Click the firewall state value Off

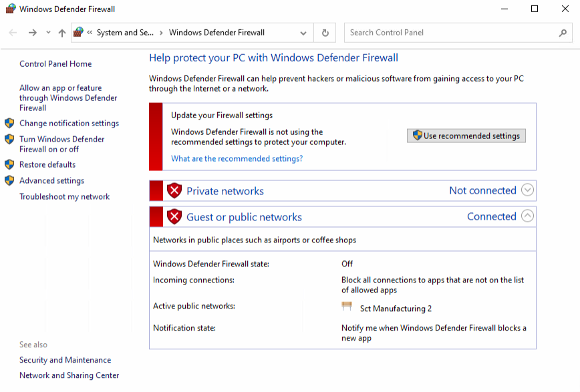[347, 264]
